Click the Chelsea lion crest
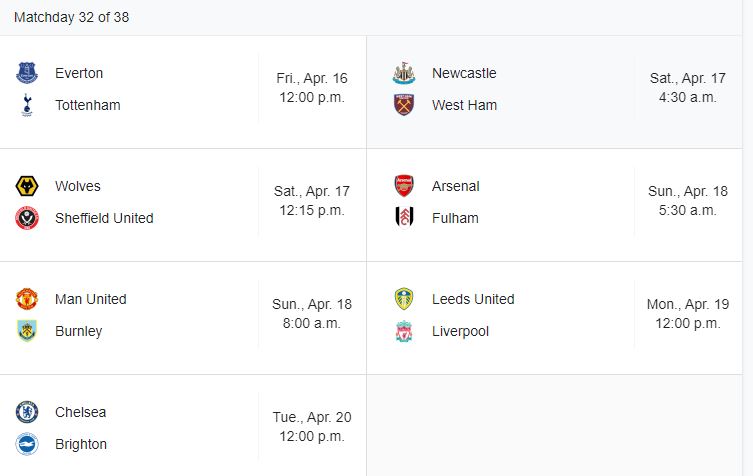753x476 pixels. [27, 412]
